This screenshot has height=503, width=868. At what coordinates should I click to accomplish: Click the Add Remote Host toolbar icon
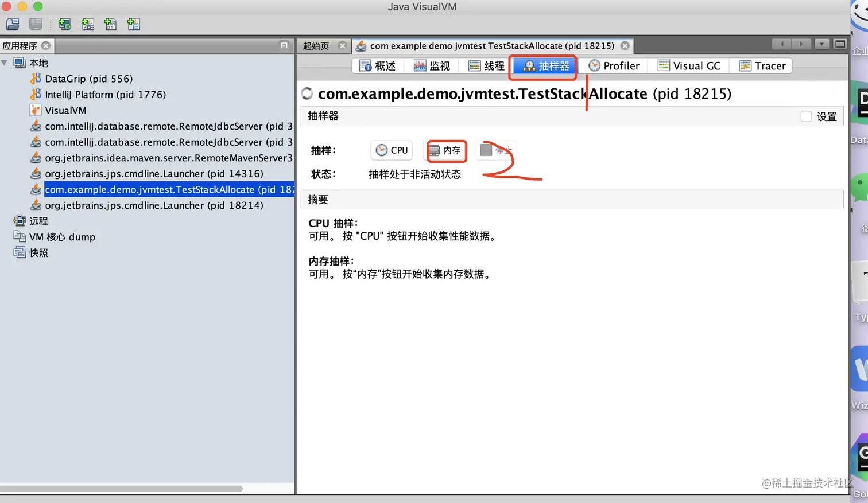coord(65,24)
